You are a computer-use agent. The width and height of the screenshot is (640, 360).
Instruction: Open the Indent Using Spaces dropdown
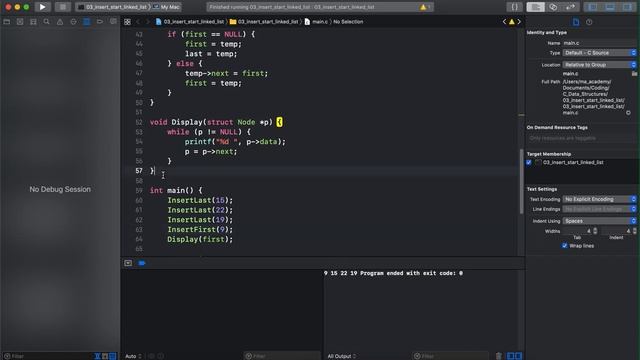pos(599,221)
